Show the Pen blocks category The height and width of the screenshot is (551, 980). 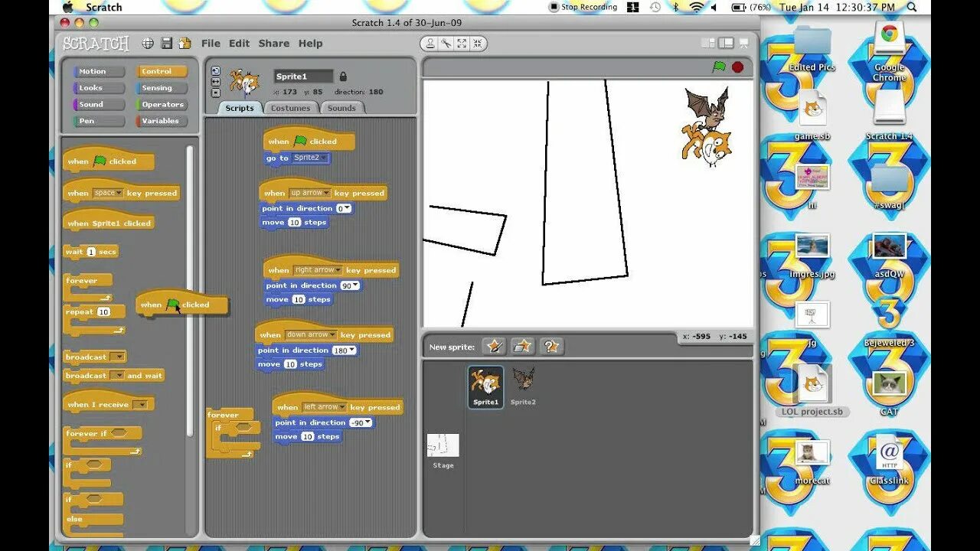[100, 121]
